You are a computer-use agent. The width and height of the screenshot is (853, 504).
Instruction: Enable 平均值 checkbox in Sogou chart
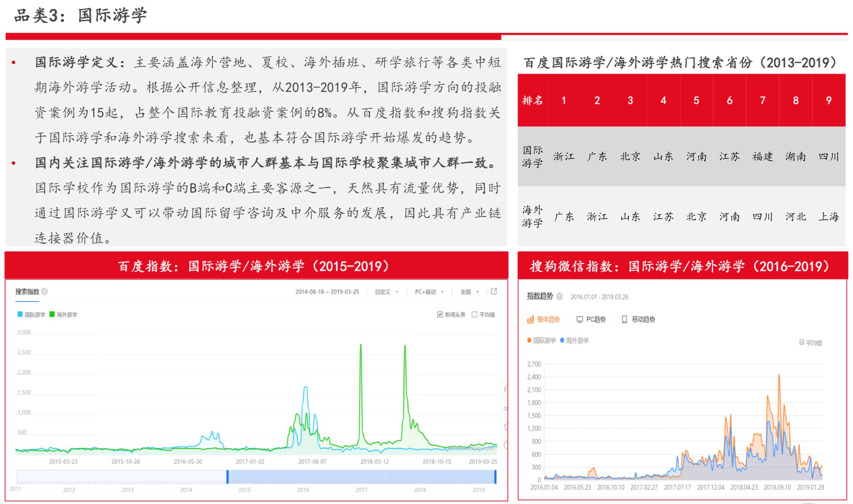point(802,342)
